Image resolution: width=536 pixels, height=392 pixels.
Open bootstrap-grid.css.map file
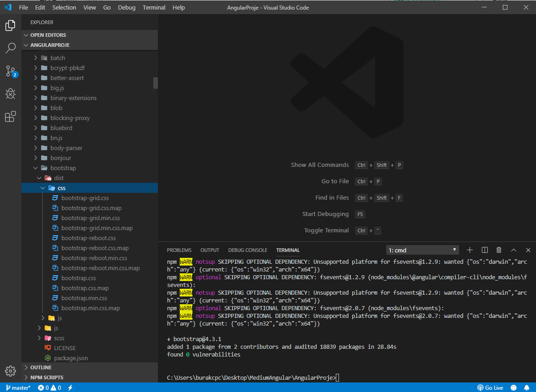tap(90, 208)
